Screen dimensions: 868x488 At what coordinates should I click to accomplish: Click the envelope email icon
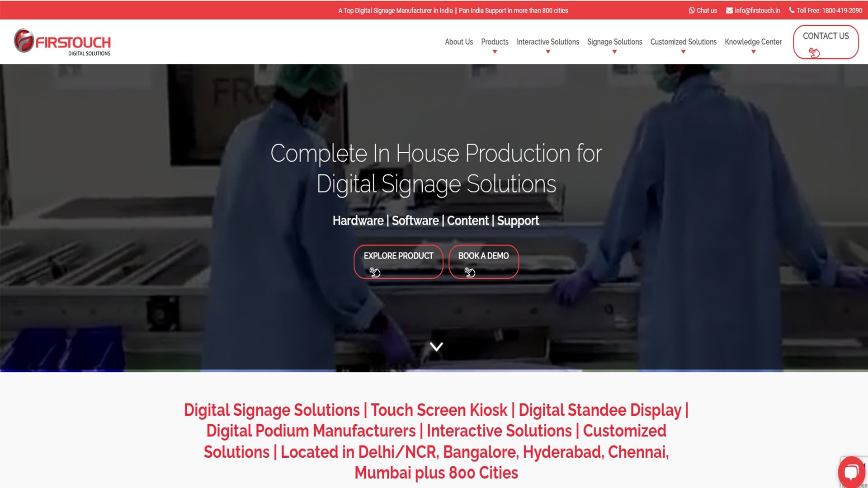[729, 10]
